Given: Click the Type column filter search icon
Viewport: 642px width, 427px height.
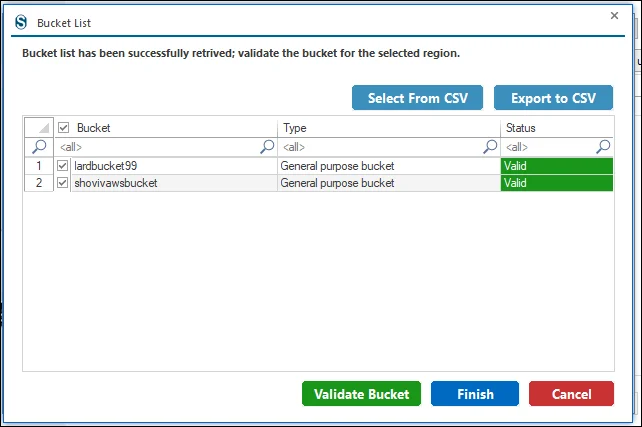Looking at the screenshot, I should point(490,147).
